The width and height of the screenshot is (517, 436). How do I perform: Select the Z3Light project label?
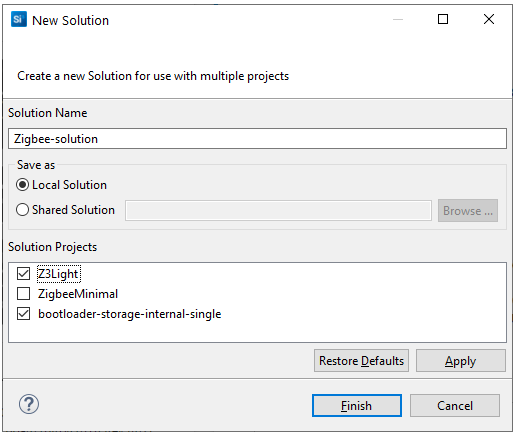(x=59, y=274)
